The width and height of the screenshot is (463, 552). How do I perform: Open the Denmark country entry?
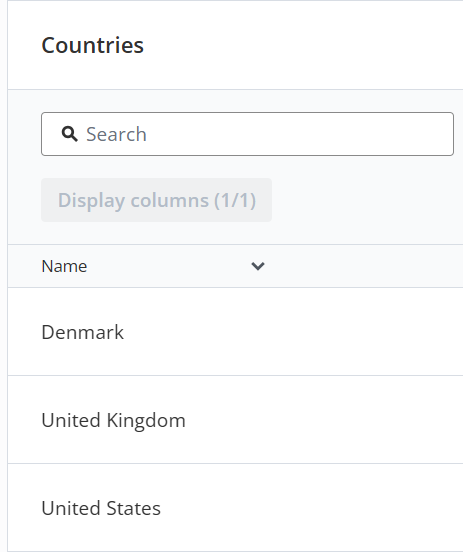(x=82, y=332)
